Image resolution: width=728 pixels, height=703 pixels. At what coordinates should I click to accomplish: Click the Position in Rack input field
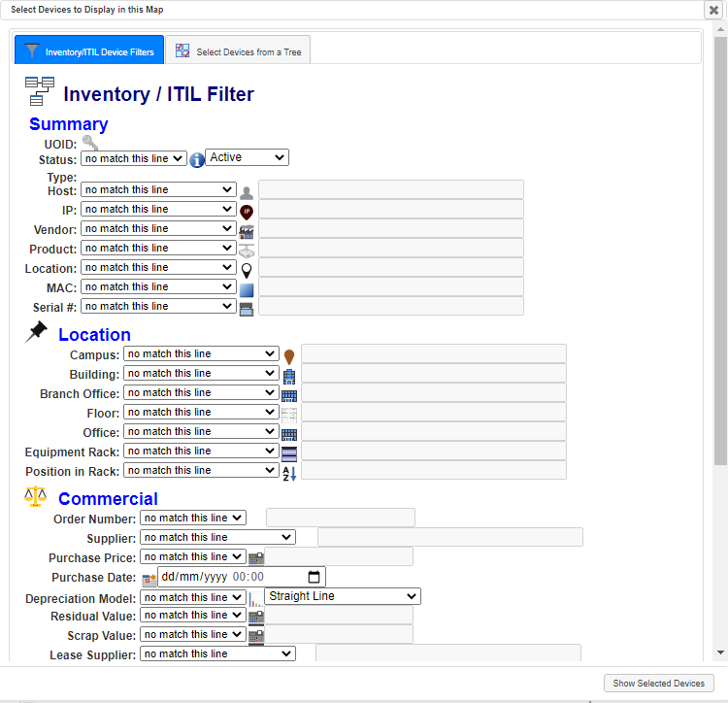pos(434,470)
